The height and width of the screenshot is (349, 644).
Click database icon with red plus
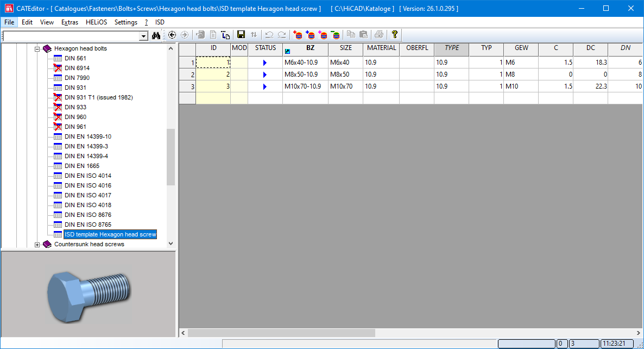[x=298, y=35]
